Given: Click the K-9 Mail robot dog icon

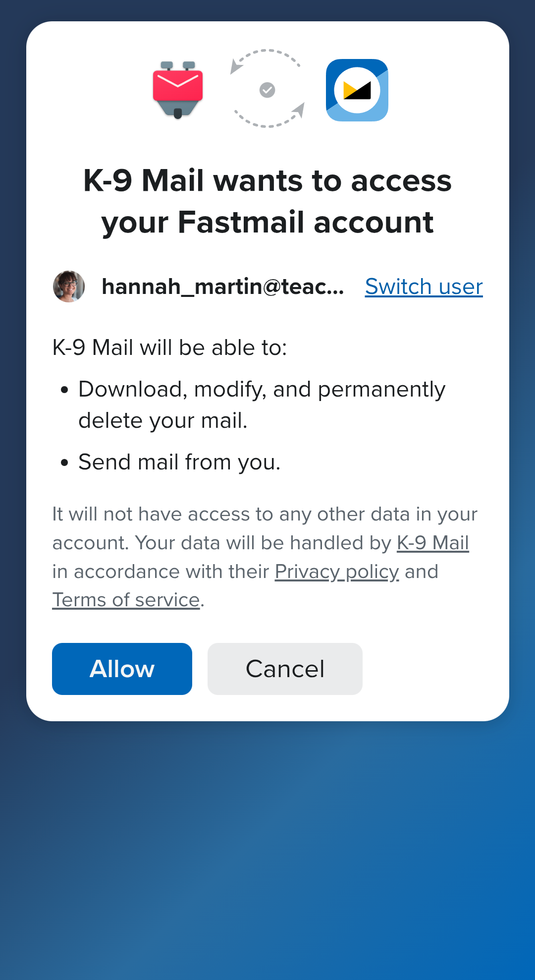Looking at the screenshot, I should pyautogui.click(x=177, y=89).
